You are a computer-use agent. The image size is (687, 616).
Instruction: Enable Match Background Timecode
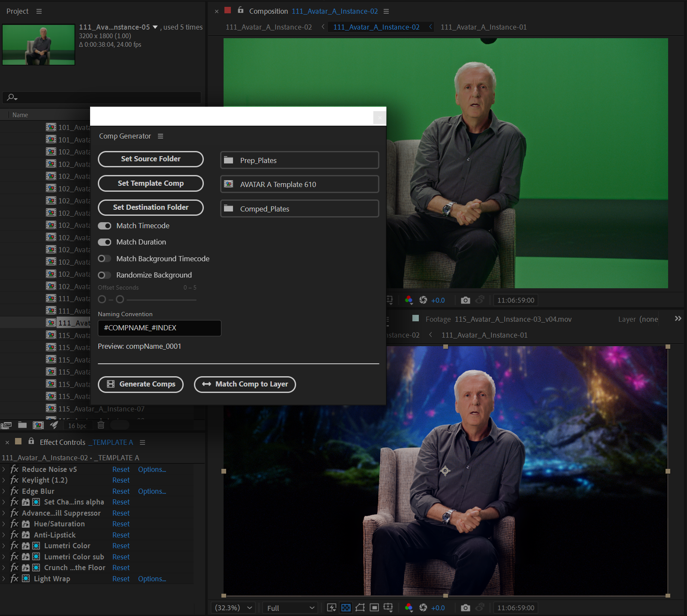104,258
